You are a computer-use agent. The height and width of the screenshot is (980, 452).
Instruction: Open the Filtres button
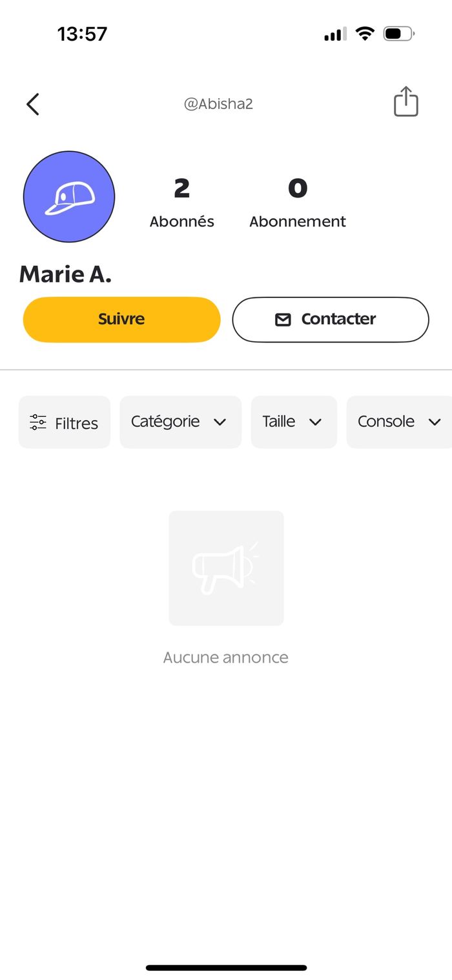click(64, 422)
